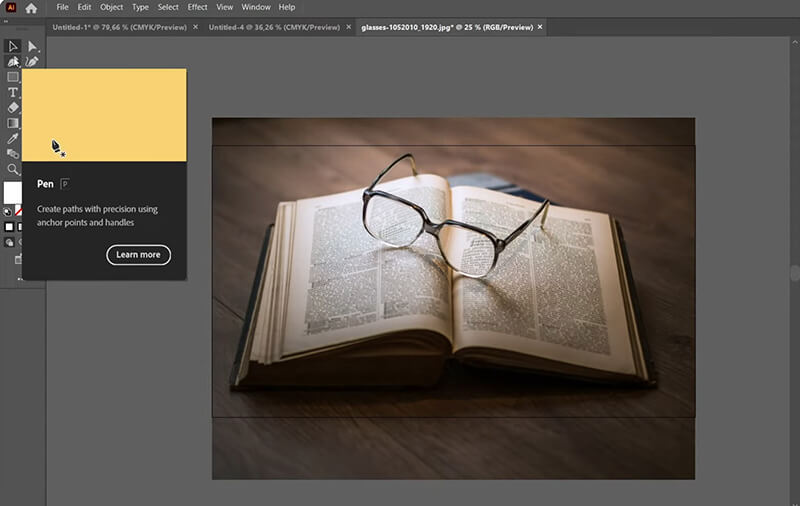Activate the Type tool
This screenshot has width=800, height=506.
(x=13, y=92)
